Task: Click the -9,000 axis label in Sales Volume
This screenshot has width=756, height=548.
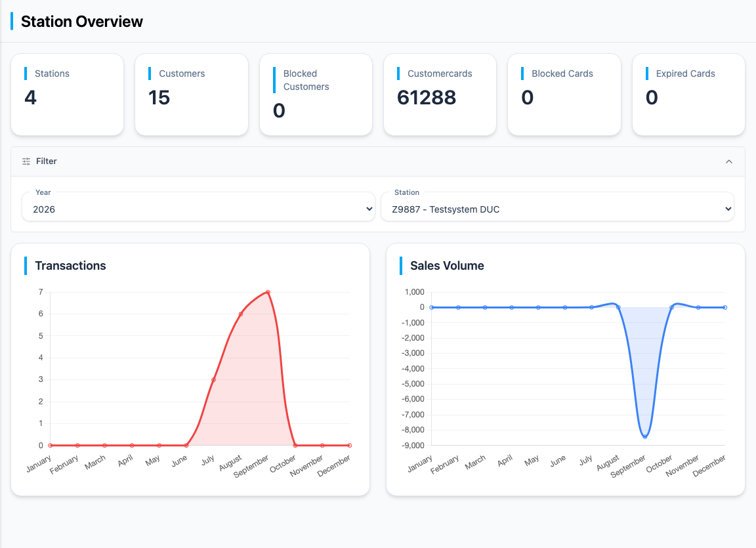Action: click(x=413, y=446)
